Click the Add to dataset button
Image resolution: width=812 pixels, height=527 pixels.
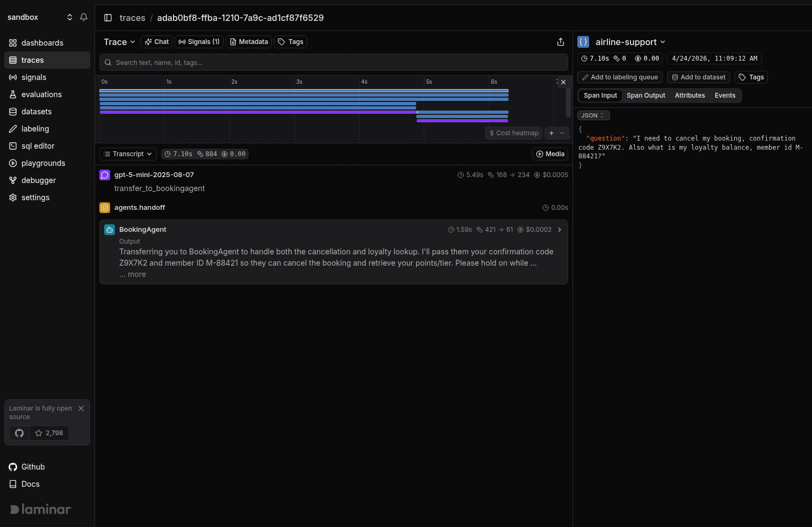pos(698,77)
